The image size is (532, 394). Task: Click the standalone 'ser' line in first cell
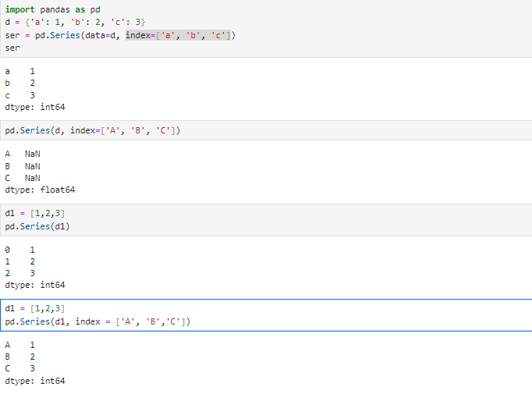point(12,48)
